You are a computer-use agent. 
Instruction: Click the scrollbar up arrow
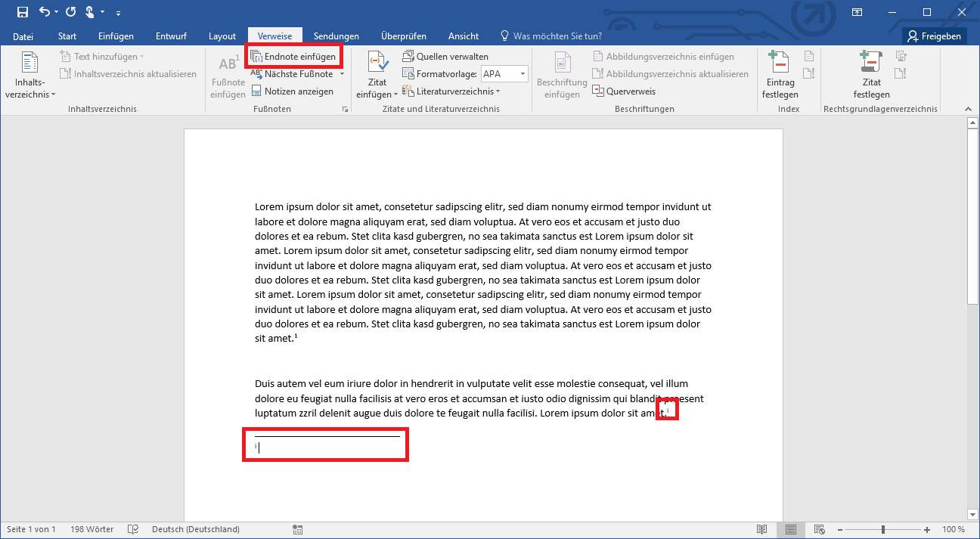point(973,125)
